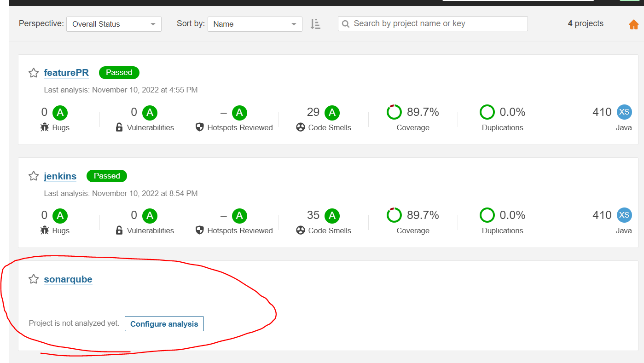Click jenkins hotspots shield icon
Image resolution: width=644 pixels, height=363 pixels.
tap(200, 230)
